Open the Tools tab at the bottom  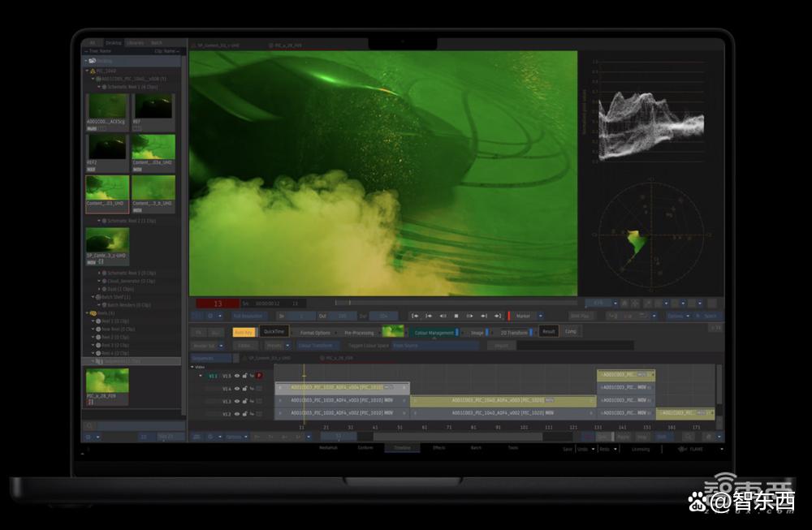(512, 448)
